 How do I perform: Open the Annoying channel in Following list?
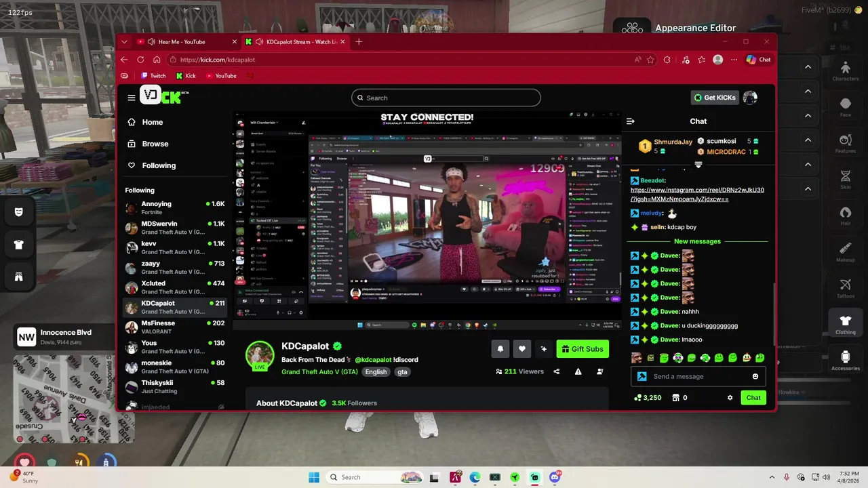(175, 208)
